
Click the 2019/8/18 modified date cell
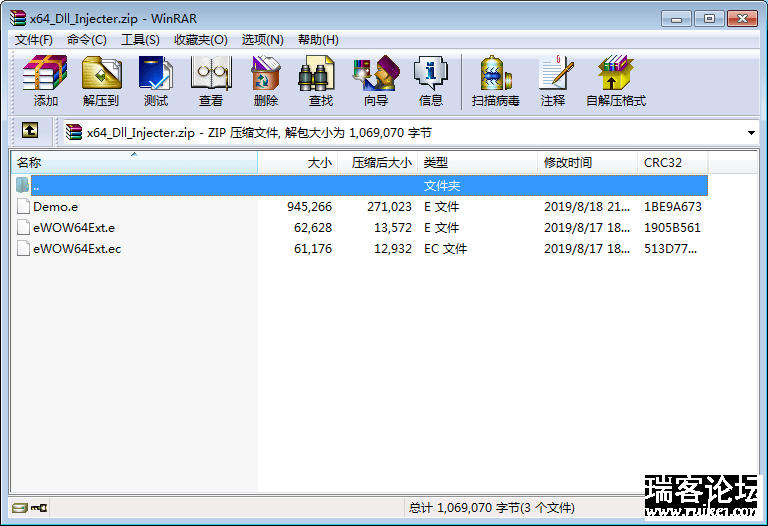(x=587, y=207)
